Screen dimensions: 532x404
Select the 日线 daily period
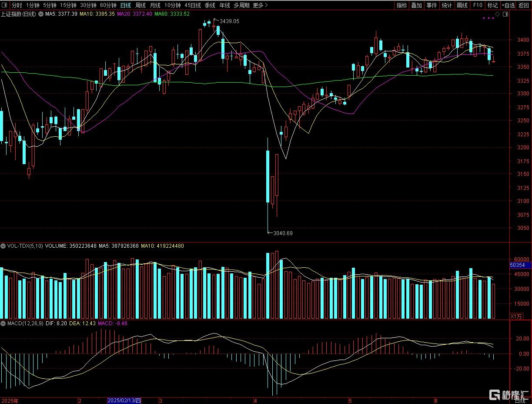[x=126, y=5]
